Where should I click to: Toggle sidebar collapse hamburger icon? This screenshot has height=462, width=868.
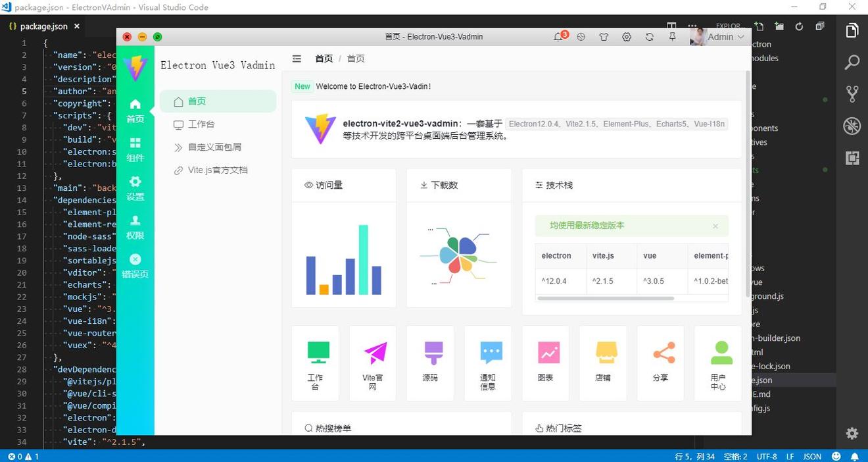point(297,59)
